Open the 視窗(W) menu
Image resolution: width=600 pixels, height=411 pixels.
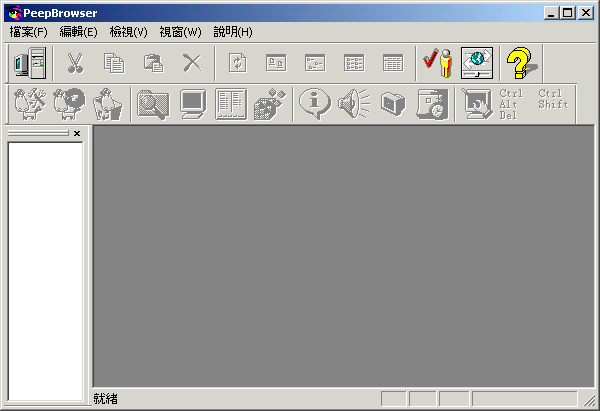[180, 32]
